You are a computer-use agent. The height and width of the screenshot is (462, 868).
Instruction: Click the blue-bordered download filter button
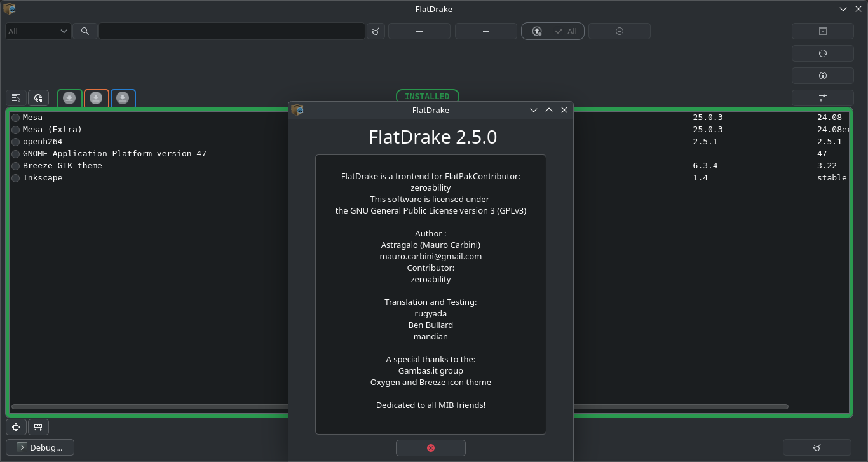[x=123, y=98]
